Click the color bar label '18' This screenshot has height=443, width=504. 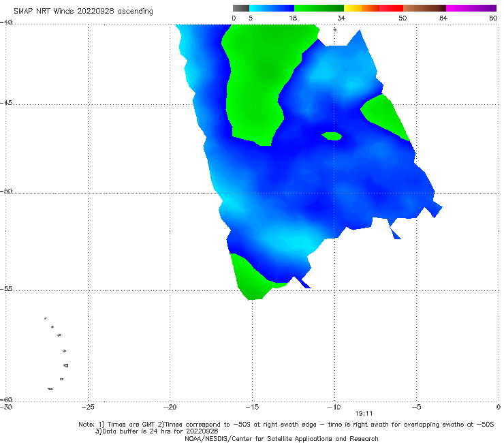[293, 18]
